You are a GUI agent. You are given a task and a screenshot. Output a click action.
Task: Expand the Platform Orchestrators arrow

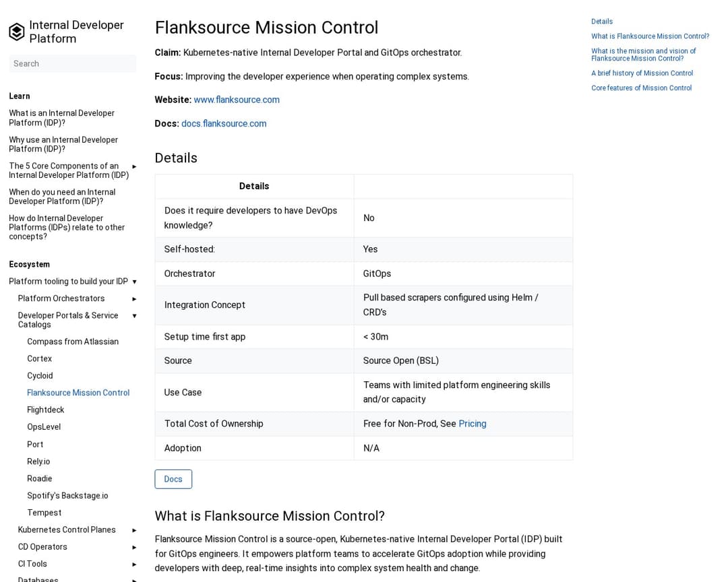[x=134, y=299]
